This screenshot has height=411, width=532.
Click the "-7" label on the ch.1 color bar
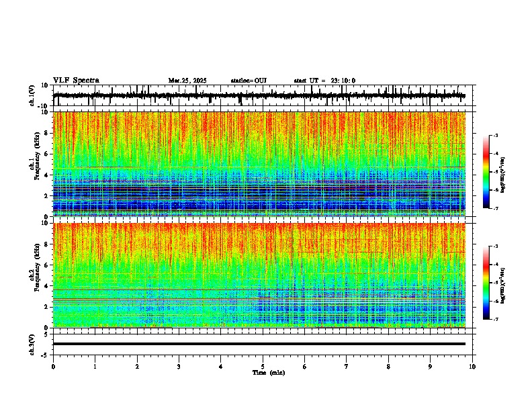(496, 209)
